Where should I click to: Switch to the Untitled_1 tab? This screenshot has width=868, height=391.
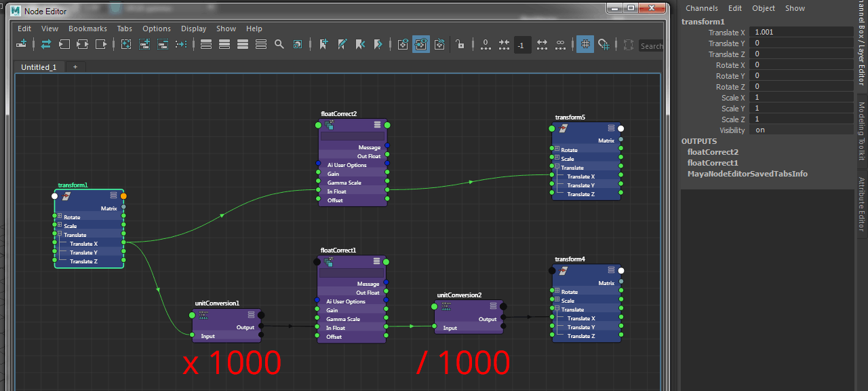[39, 67]
